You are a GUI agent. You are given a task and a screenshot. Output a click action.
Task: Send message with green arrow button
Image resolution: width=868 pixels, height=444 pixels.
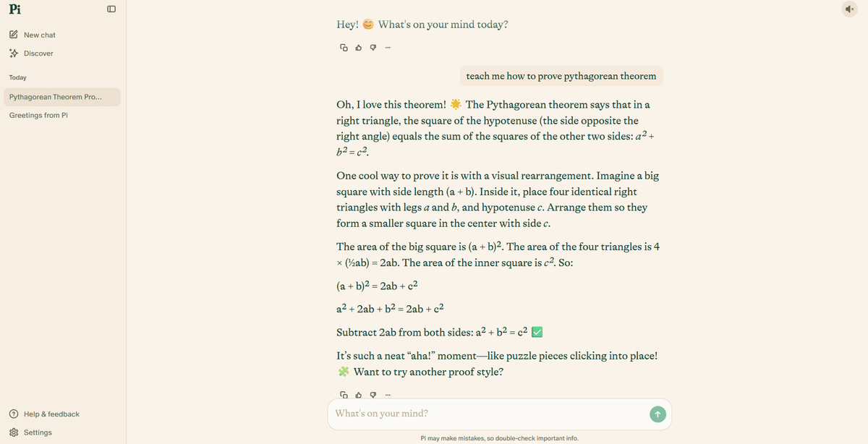point(657,414)
